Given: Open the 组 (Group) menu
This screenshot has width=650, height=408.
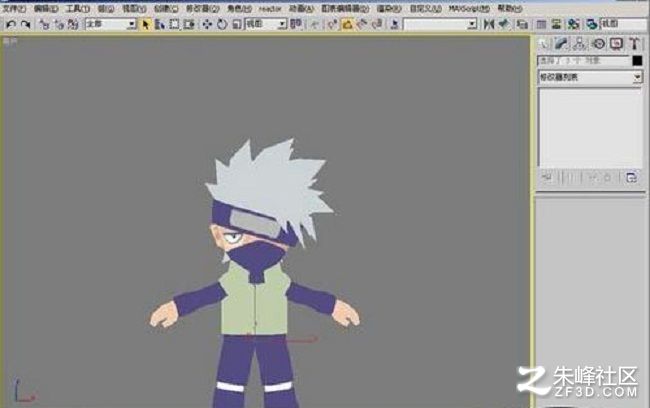Looking at the screenshot, I should tap(106, 8).
